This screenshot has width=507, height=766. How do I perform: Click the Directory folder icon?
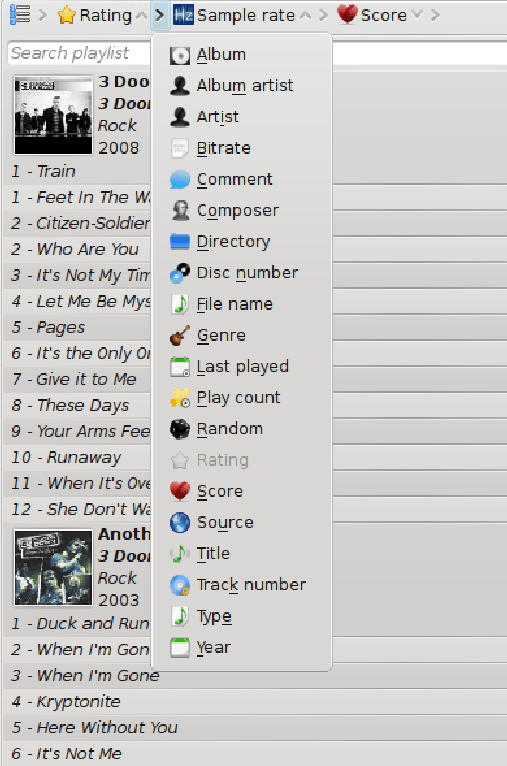[x=180, y=242]
